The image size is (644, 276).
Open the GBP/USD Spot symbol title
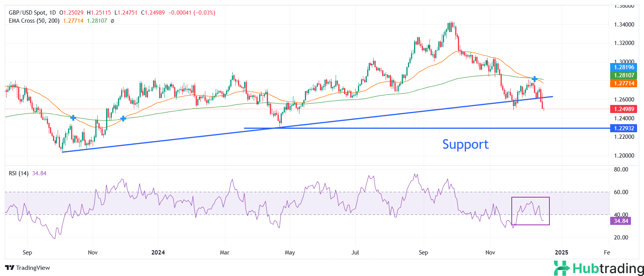[x=27, y=13]
